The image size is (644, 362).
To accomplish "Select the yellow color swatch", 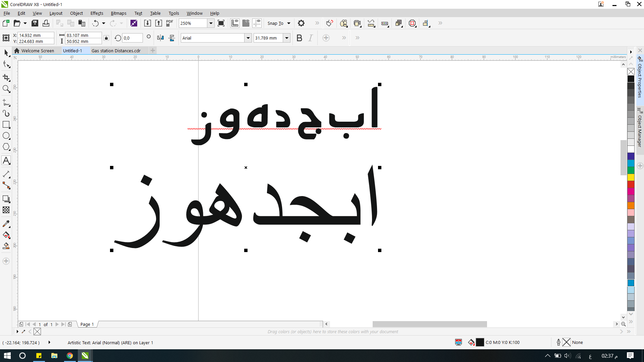I will [x=631, y=177].
